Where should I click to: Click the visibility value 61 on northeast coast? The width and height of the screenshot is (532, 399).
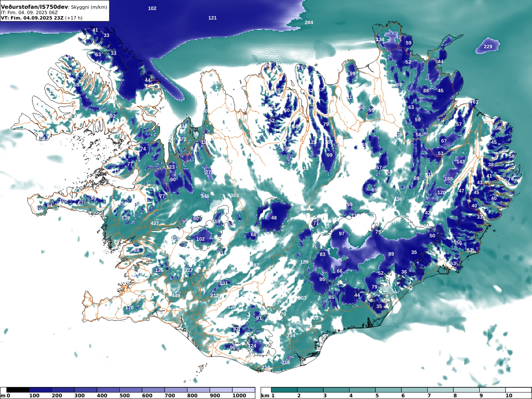point(475,102)
